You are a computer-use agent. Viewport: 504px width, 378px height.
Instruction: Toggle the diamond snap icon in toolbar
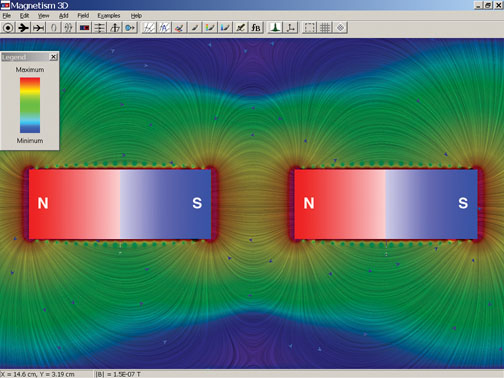point(340,28)
